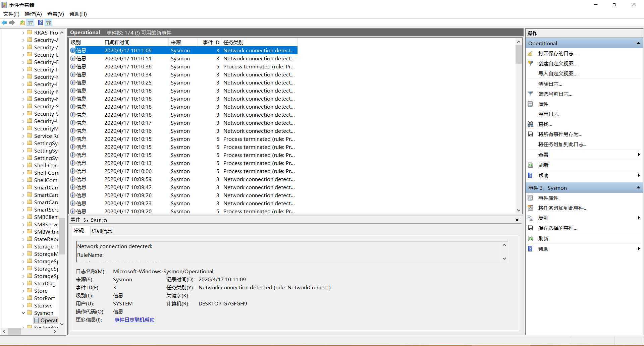Close the 事件 3, Sysmon preview pane
Image resolution: width=644 pixels, height=346 pixels.
pyautogui.click(x=517, y=220)
